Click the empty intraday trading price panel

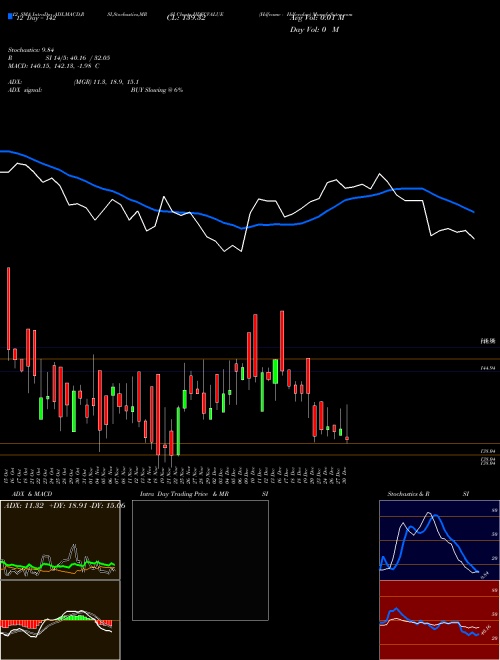(x=200, y=560)
